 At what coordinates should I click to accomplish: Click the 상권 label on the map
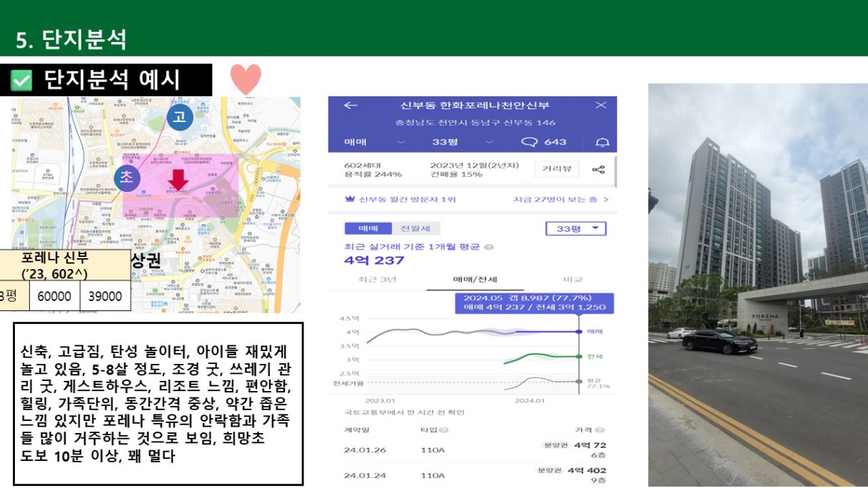146,260
